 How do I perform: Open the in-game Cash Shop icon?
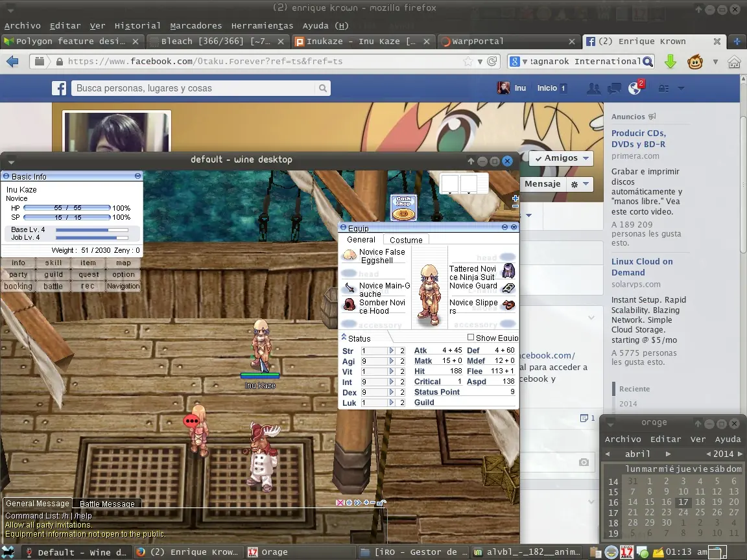[x=403, y=207]
